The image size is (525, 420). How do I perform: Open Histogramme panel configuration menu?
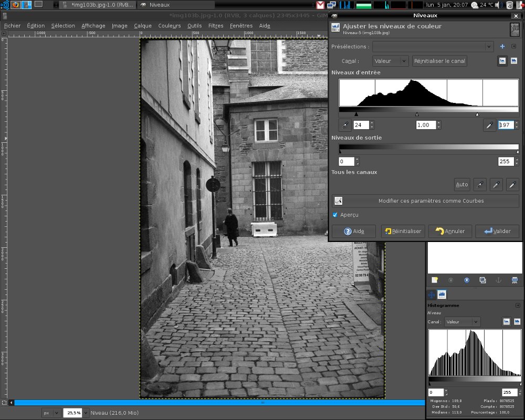[518, 306]
